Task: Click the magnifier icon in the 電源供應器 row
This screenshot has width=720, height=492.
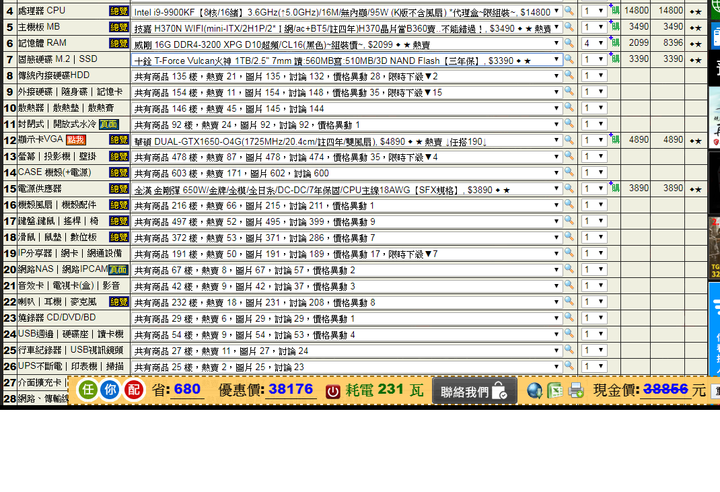Action: (x=569, y=188)
